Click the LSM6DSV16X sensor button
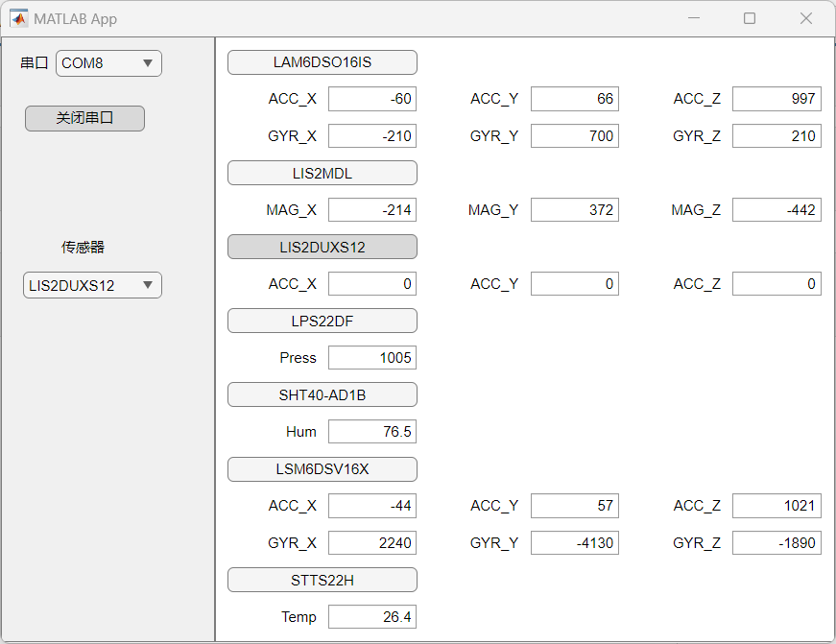The height and width of the screenshot is (644, 836). click(322, 469)
